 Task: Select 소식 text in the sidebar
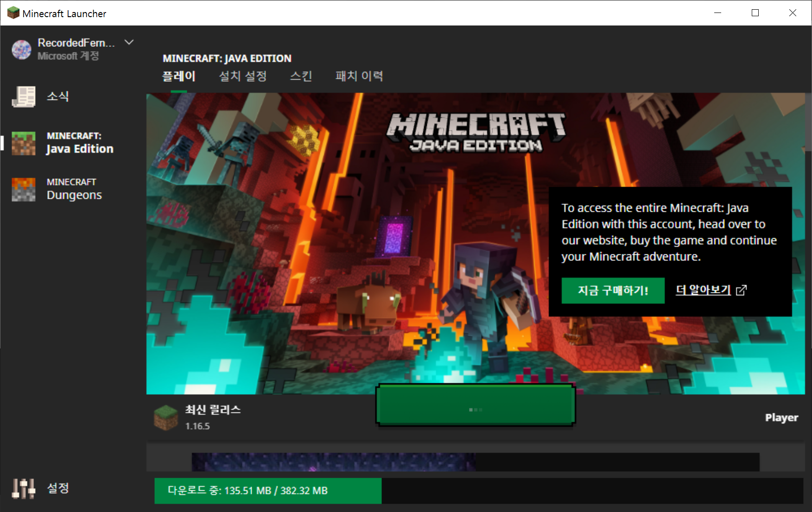[58, 96]
